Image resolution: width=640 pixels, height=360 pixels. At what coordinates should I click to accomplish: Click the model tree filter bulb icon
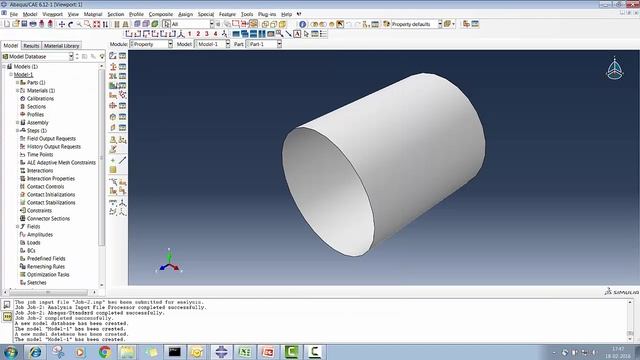click(x=102, y=56)
